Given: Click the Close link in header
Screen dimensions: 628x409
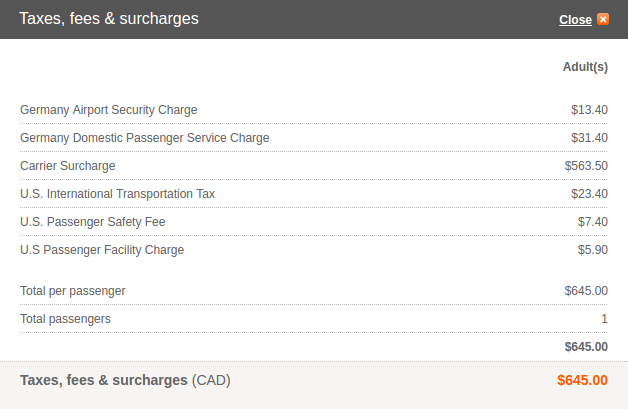Looking at the screenshot, I should coord(575,20).
